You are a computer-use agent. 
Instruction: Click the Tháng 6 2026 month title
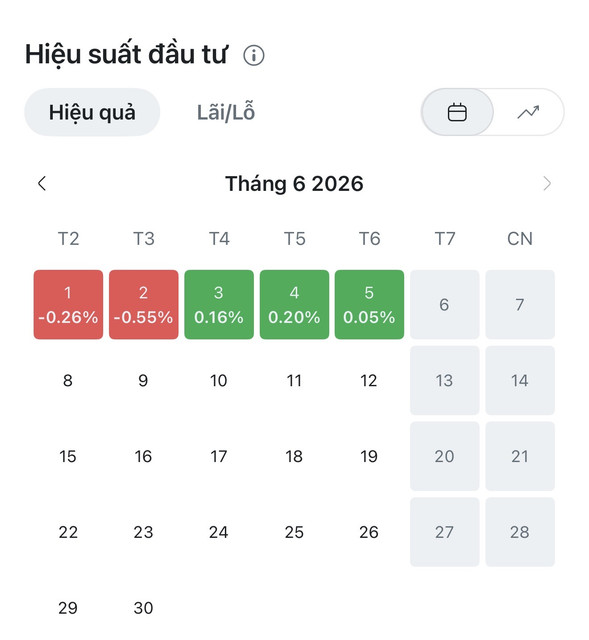tap(294, 184)
